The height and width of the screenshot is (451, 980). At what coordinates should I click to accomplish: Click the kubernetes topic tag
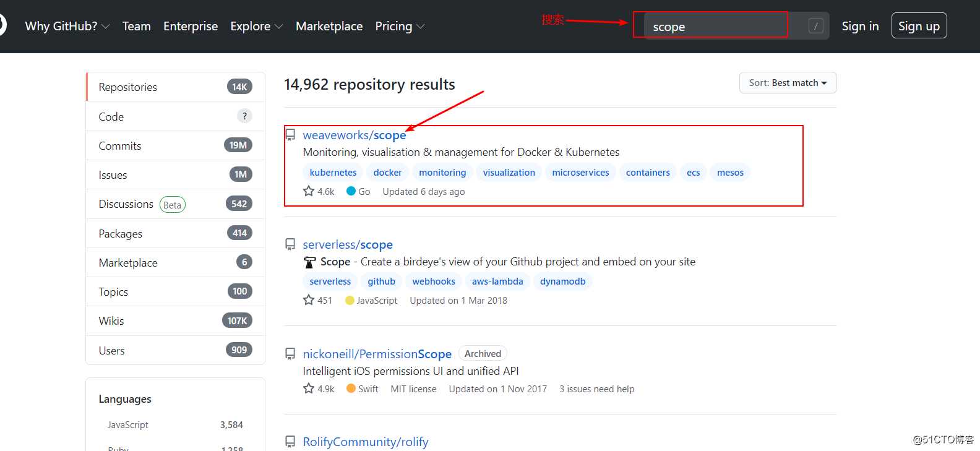pos(333,172)
